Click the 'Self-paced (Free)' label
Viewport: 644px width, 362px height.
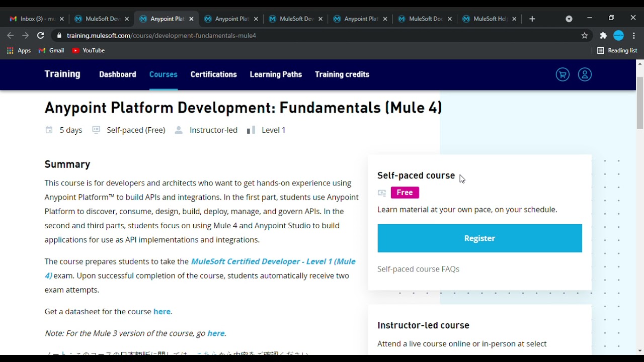click(x=136, y=130)
